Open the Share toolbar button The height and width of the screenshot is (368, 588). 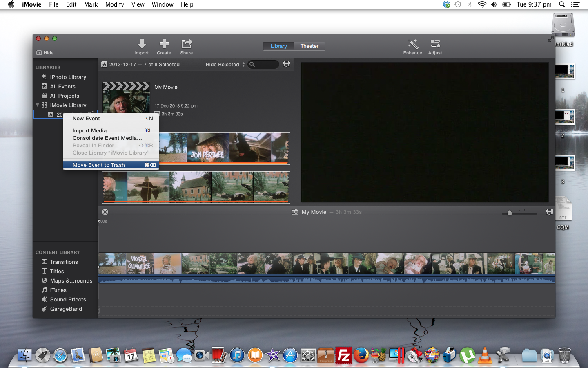click(187, 47)
